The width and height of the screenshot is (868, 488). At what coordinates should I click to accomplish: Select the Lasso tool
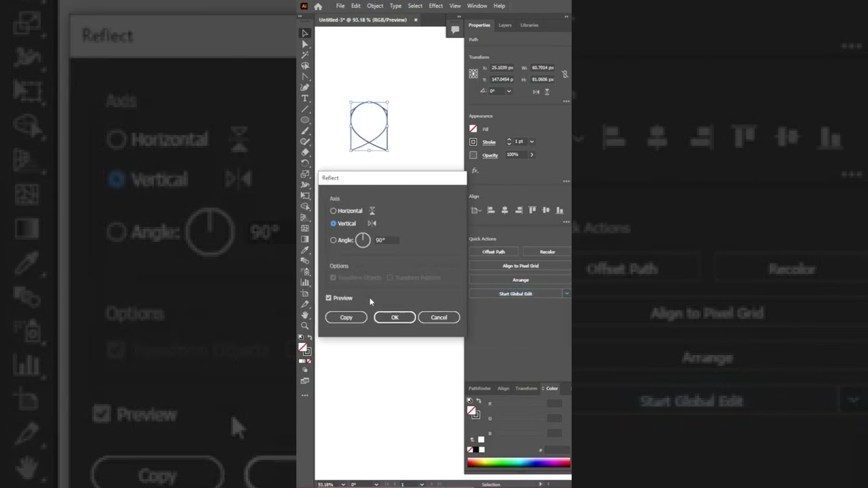coord(305,66)
